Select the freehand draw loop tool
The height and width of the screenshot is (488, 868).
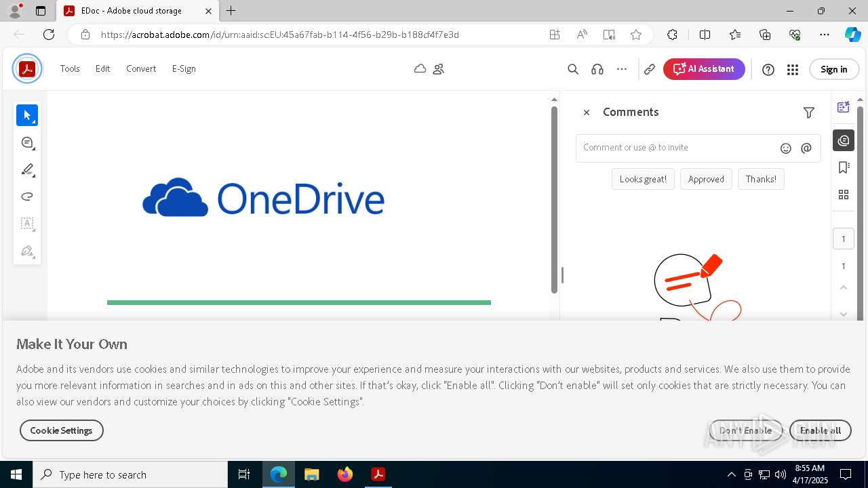[x=27, y=197]
